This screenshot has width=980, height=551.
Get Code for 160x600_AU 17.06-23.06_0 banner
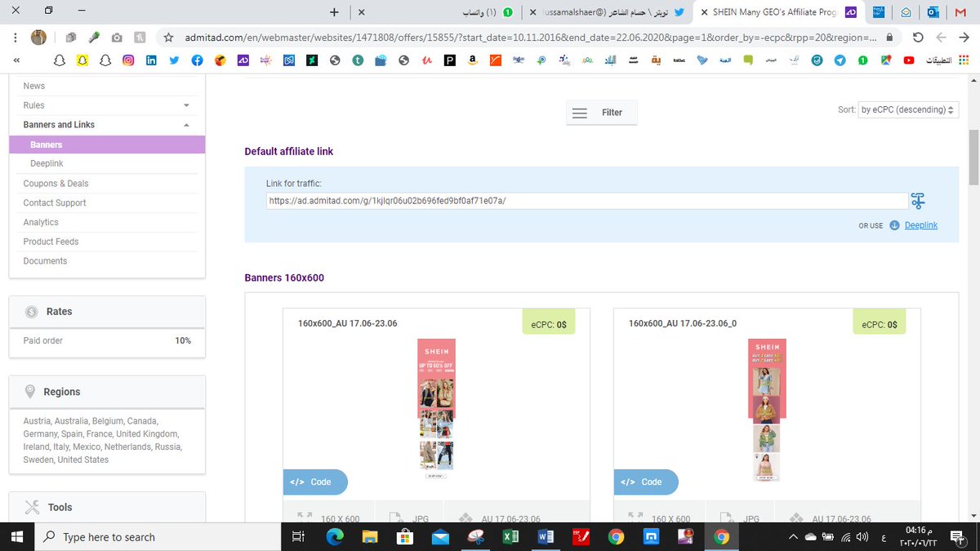coord(646,482)
